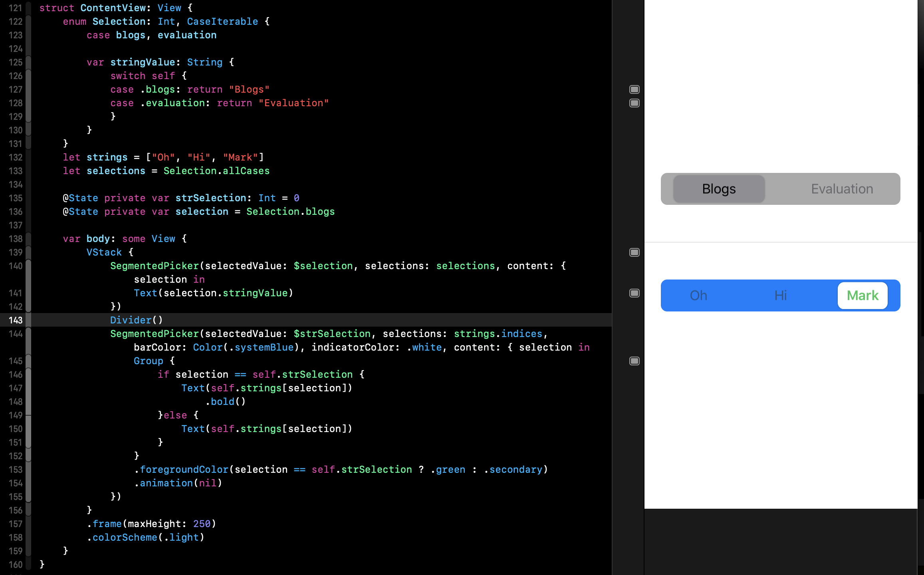924x575 pixels.
Task: Click strSelection declaration on line 135
Action: (211, 198)
